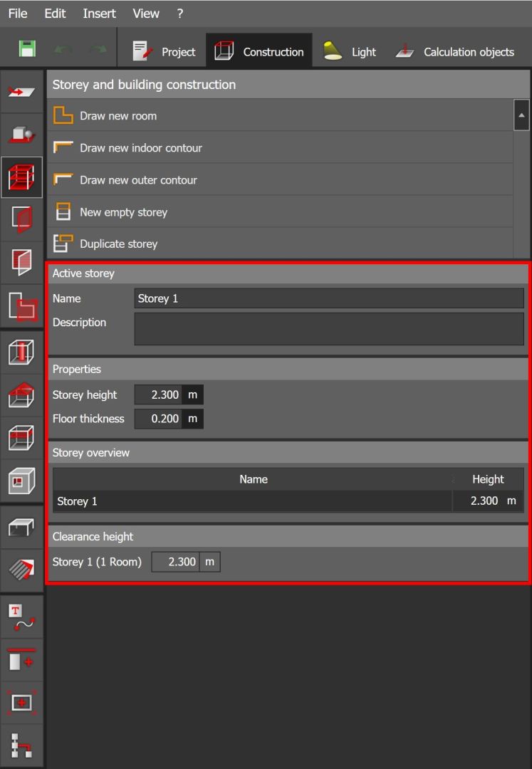
Task: Click Duplicate storey
Action: click(280, 244)
